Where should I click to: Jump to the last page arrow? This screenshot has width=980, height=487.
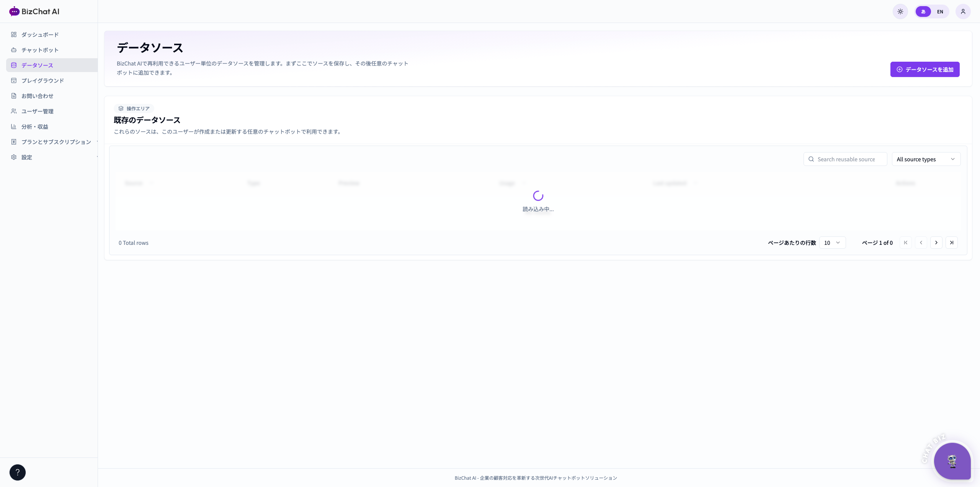951,243
